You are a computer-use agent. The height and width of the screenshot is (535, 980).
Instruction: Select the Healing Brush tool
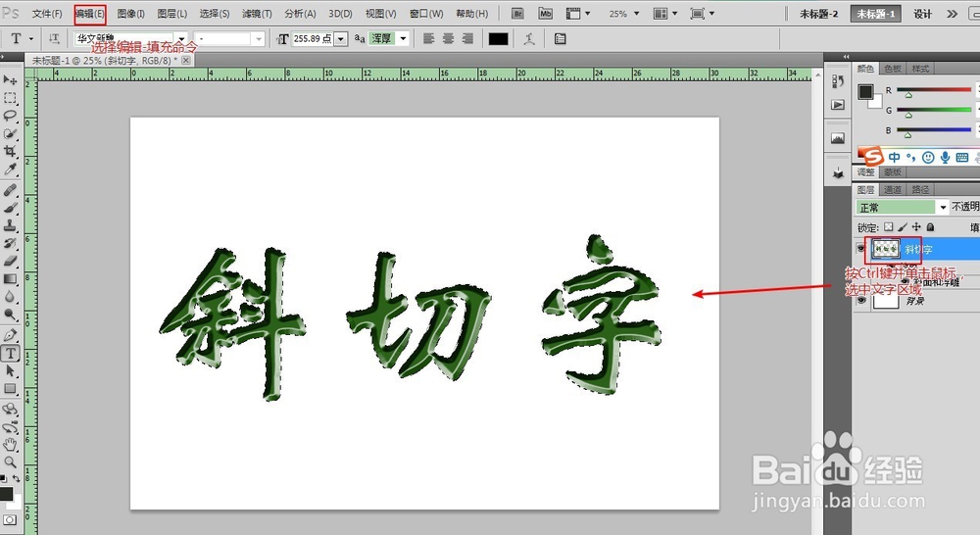click(10, 190)
